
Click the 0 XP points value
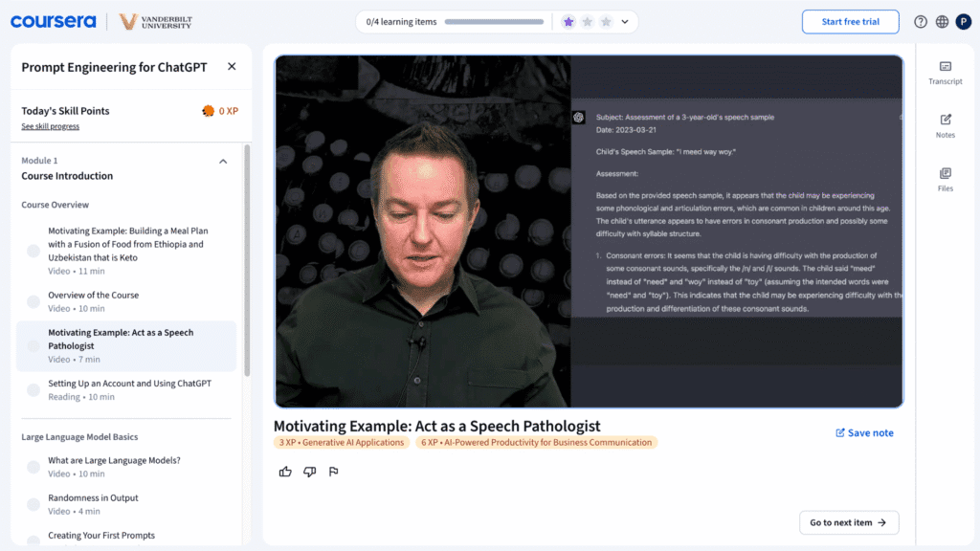pos(228,111)
